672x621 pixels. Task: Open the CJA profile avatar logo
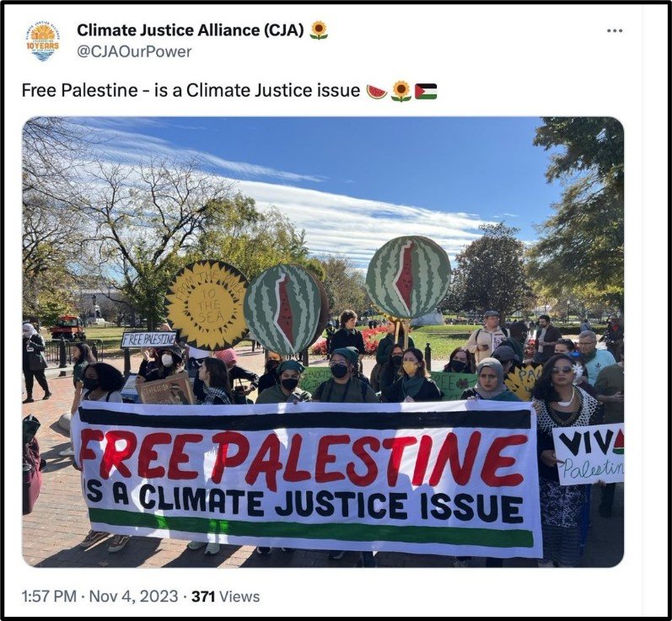click(x=43, y=41)
